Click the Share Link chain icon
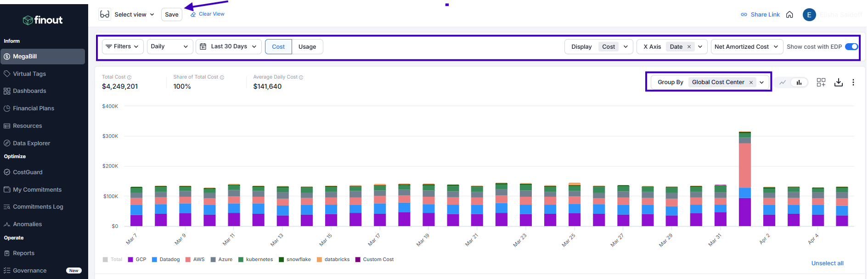The height and width of the screenshot is (279, 868). point(744,15)
